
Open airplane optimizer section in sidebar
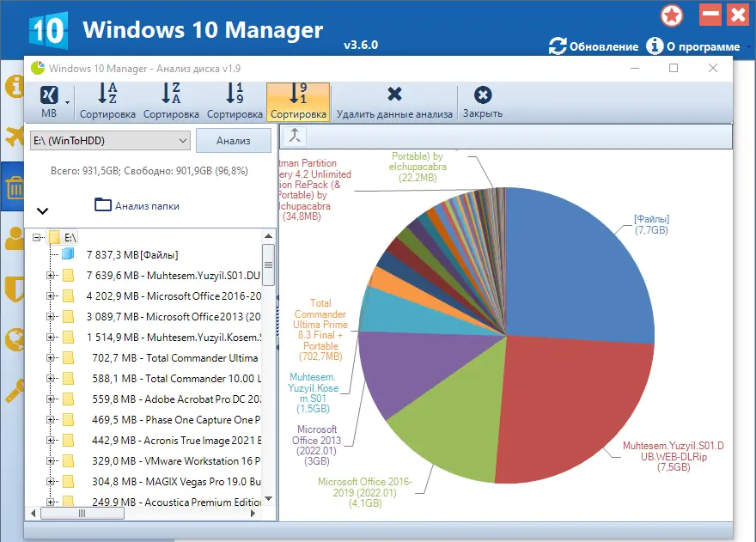(15, 137)
